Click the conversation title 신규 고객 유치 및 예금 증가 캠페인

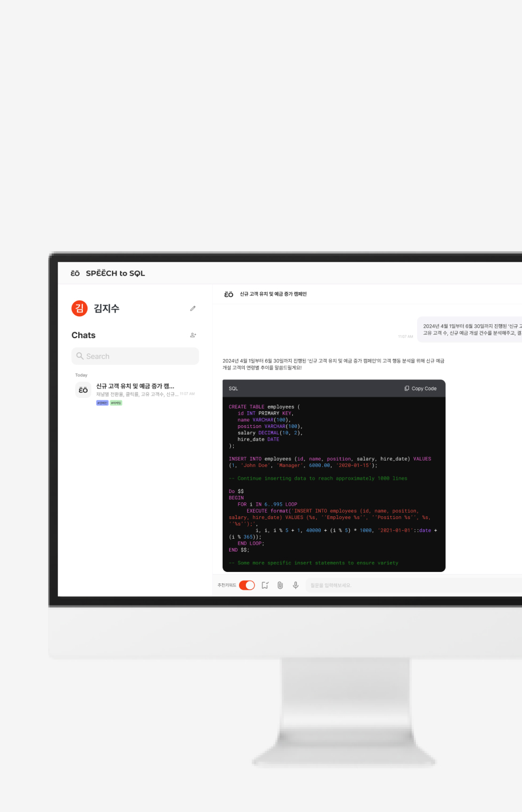pyautogui.click(x=273, y=294)
